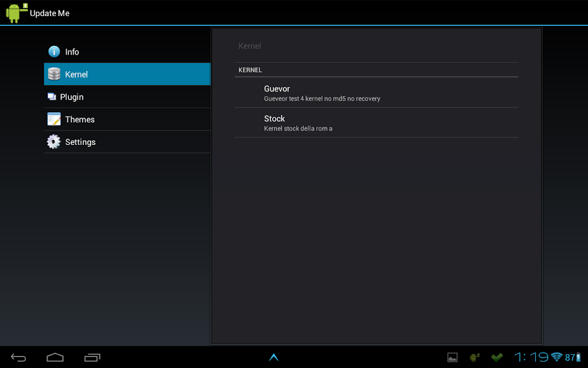
Task: Tap the green checkmark notification icon
Action: 497,357
